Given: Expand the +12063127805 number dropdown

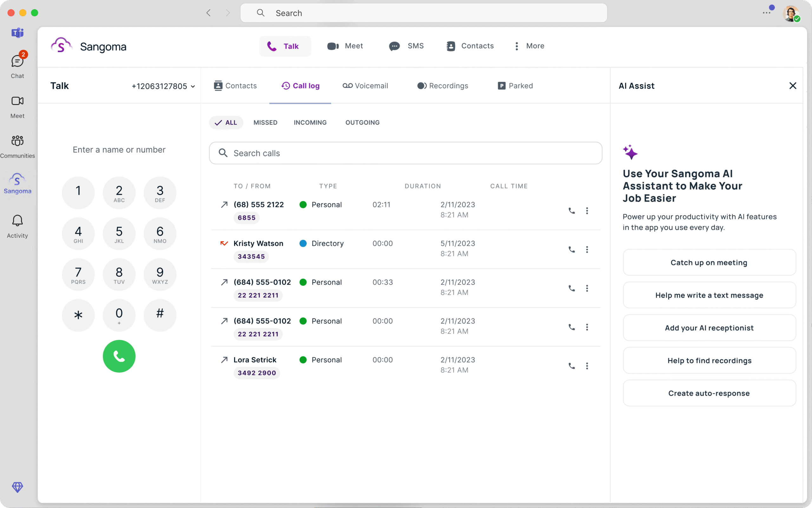Looking at the screenshot, I should [x=163, y=86].
